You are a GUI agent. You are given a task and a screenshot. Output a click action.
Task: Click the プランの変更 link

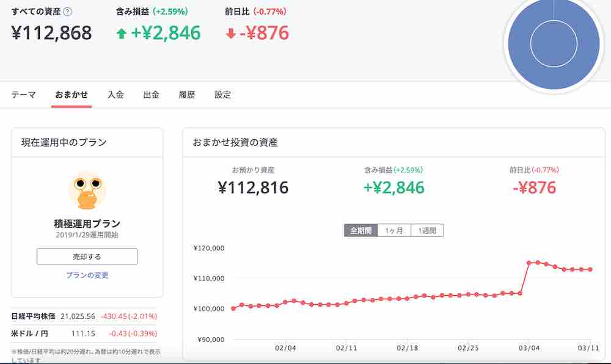tap(87, 275)
